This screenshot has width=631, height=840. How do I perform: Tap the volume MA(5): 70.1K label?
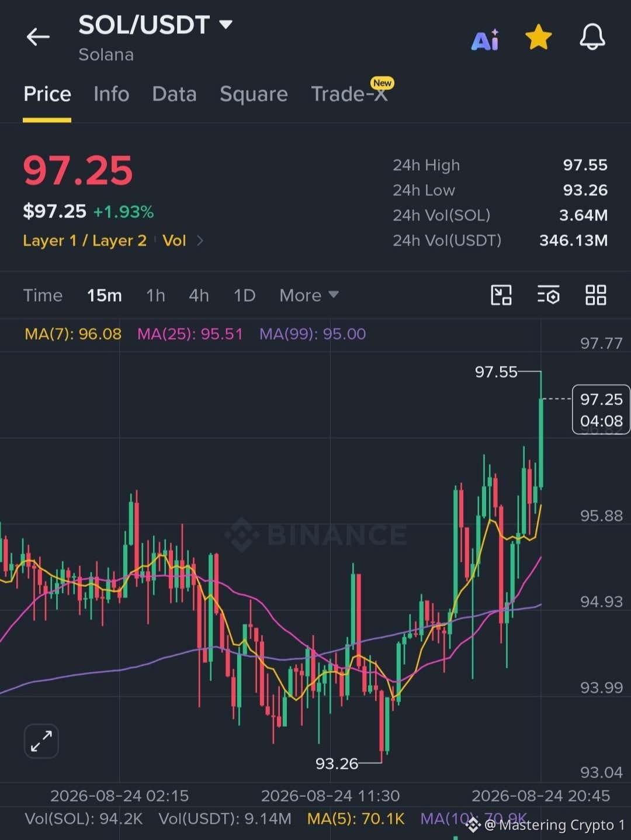(356, 818)
